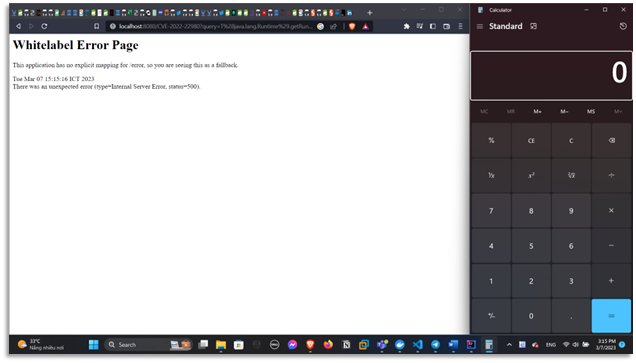Screen dimensions: 636x363
Task: Open the Calculator navigation hamburger menu
Action: pyautogui.click(x=479, y=26)
